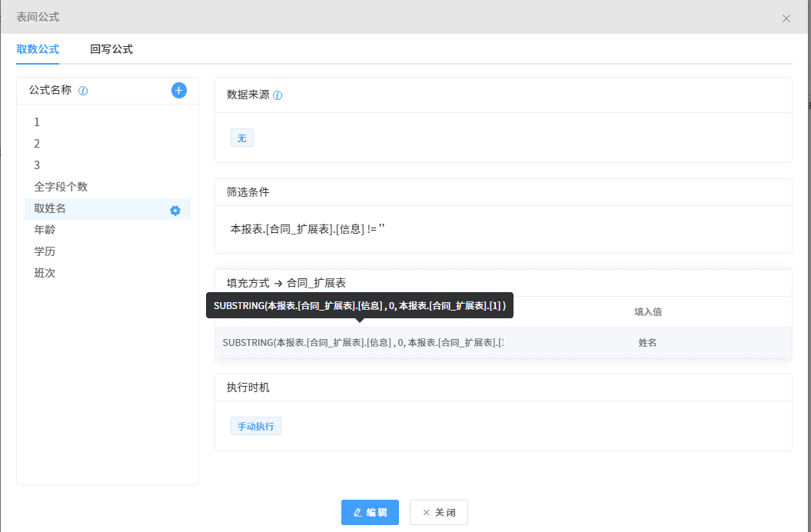
Task: Select formula named 1
Action: pyautogui.click(x=108, y=122)
